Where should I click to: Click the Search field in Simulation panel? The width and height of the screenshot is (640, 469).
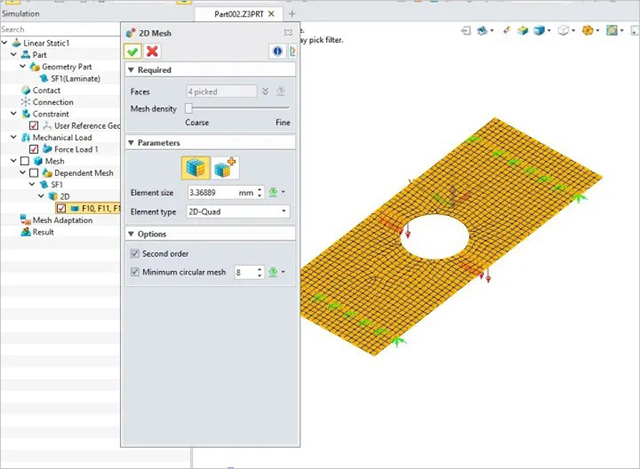click(x=60, y=29)
